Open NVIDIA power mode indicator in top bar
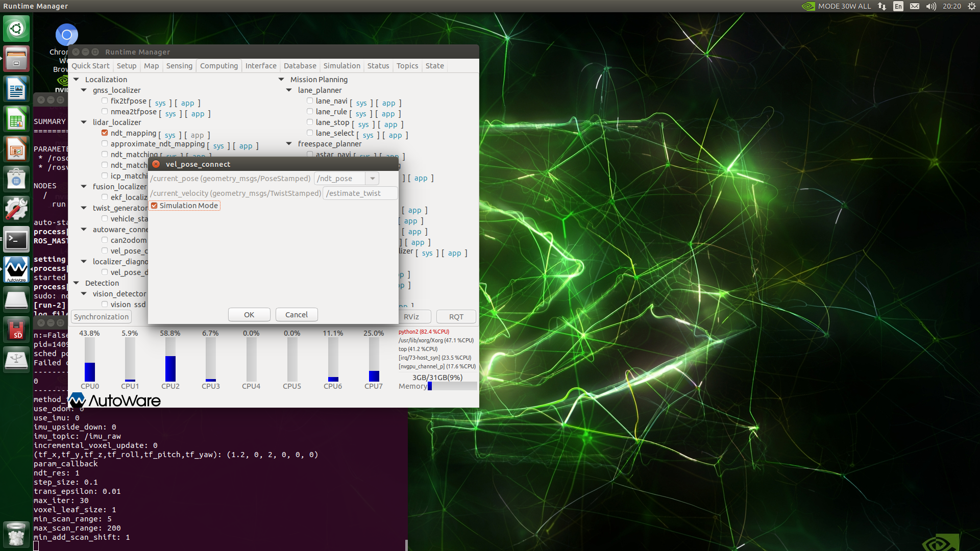 pyautogui.click(x=836, y=6)
